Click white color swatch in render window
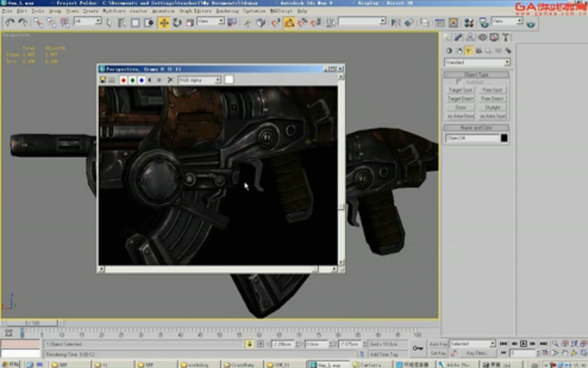588x368 pixels. tap(229, 80)
